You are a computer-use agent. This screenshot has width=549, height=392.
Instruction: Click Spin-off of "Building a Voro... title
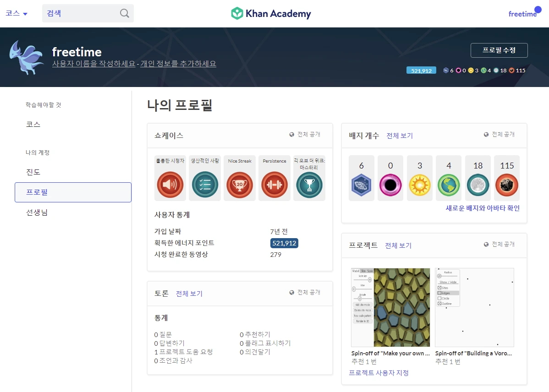coord(473,353)
